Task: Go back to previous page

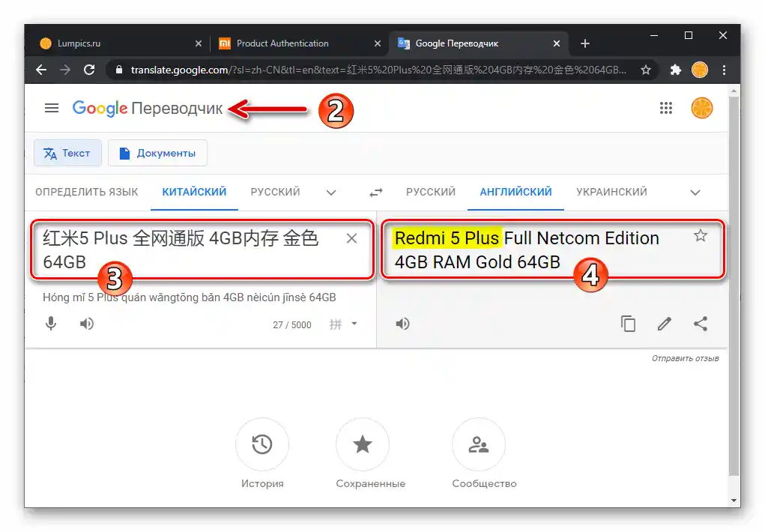Action: [41, 70]
